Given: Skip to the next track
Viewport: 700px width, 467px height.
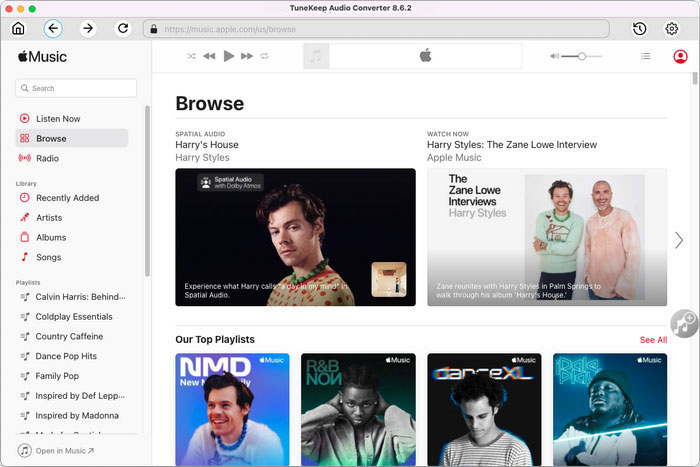Looking at the screenshot, I should pos(247,56).
